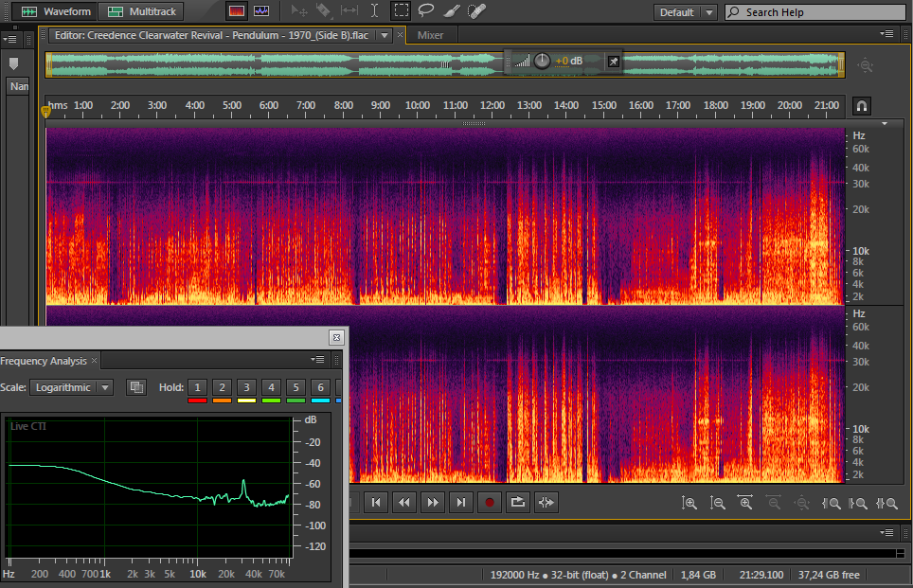The width and height of the screenshot is (913, 588).
Task: Close the Frequency Analysis tab
Action: (x=95, y=361)
